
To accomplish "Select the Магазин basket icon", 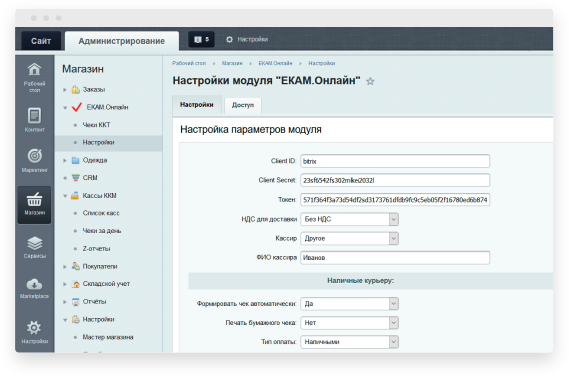I will 34,200.
